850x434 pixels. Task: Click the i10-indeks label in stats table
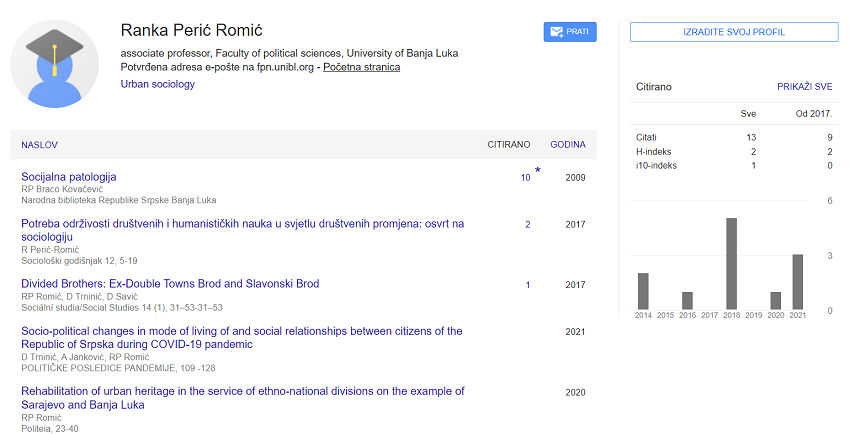coord(658,166)
